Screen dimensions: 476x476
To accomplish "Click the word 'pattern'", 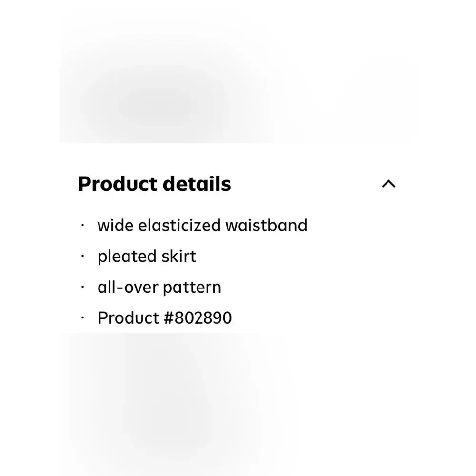I will 192,288.
